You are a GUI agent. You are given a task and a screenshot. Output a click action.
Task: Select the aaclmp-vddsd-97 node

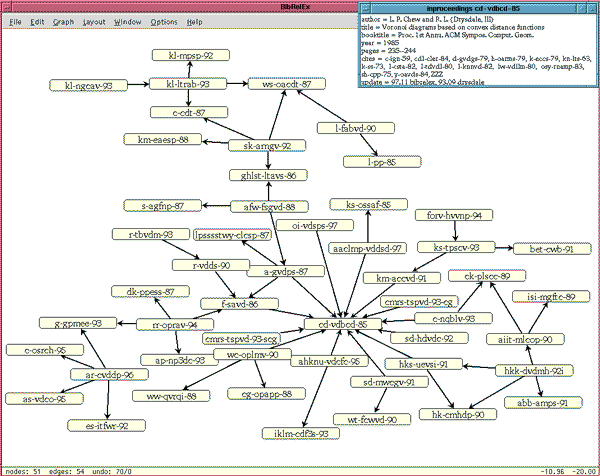pos(367,248)
